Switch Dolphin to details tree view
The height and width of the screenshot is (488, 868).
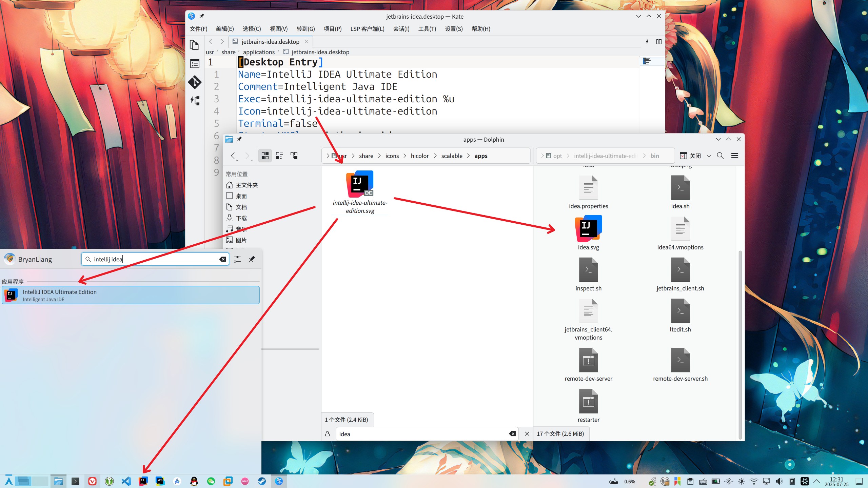(x=294, y=156)
